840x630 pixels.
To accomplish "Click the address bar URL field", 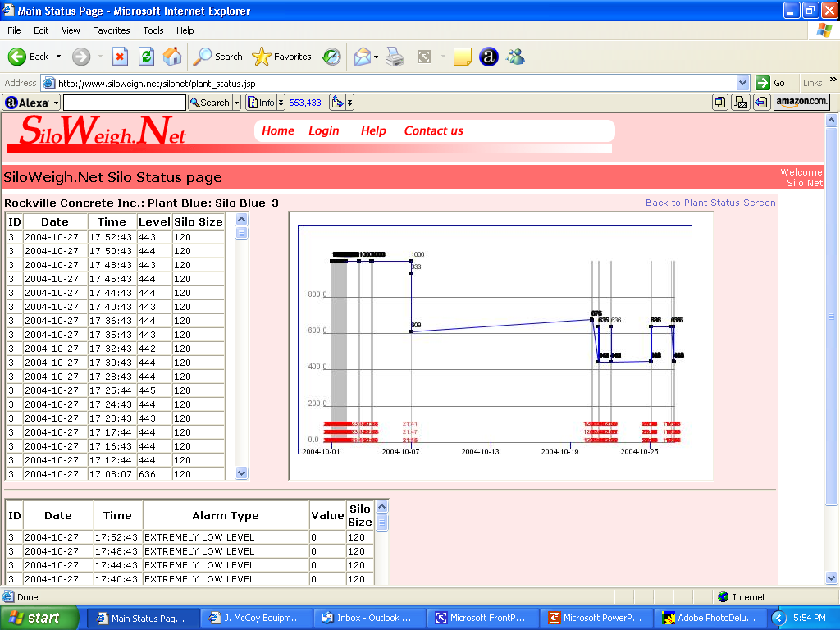I will (396, 83).
